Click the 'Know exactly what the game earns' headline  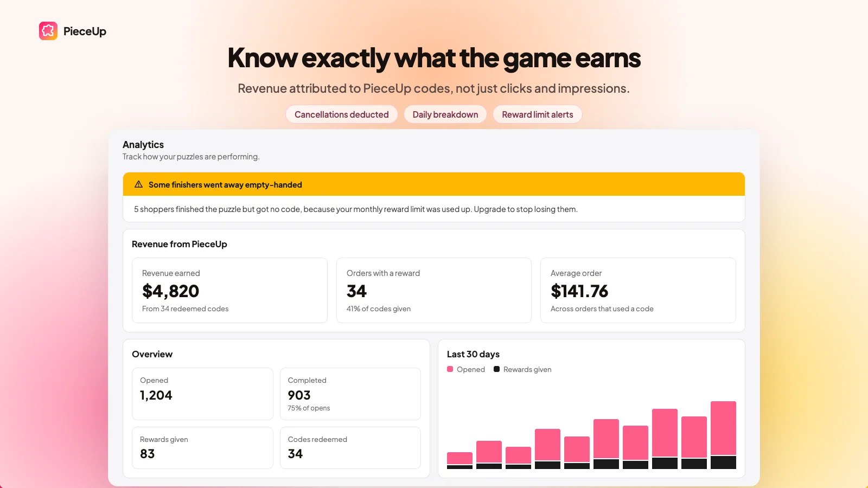pyautogui.click(x=434, y=58)
